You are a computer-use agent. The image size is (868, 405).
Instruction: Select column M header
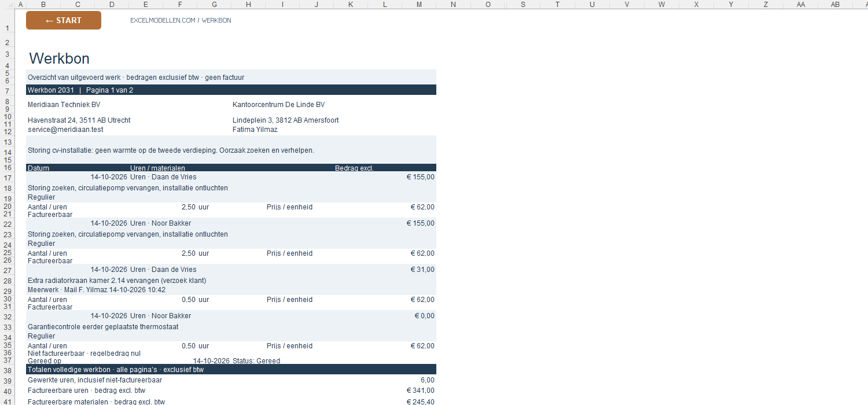point(419,4)
